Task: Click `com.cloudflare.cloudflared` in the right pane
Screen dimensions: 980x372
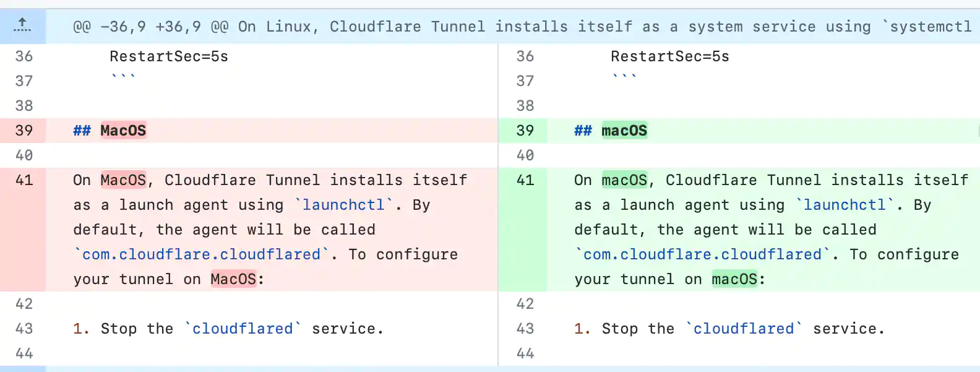Action: click(702, 254)
